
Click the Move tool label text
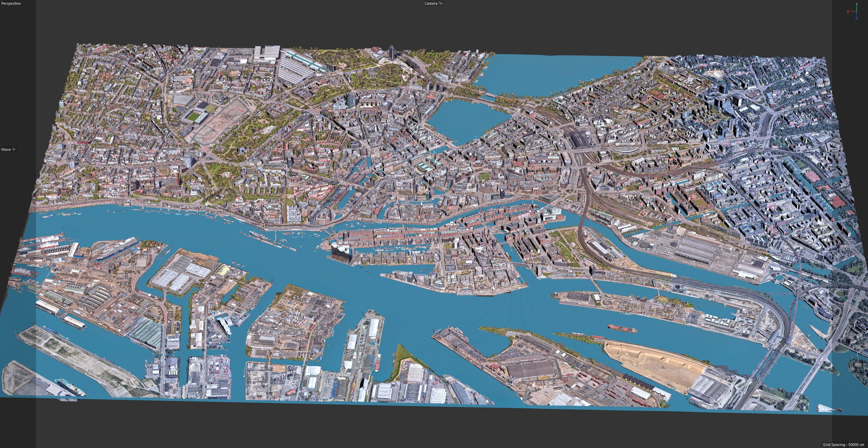click(6, 149)
